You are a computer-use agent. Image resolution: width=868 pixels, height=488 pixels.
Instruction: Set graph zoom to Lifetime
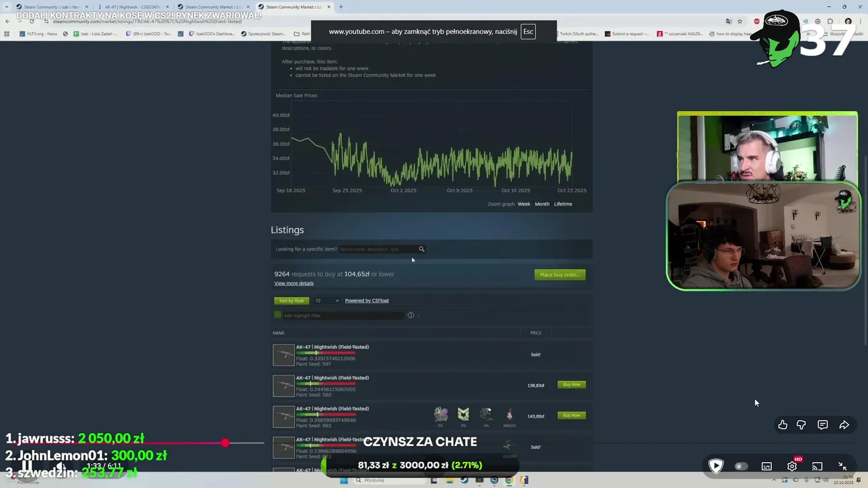point(563,204)
